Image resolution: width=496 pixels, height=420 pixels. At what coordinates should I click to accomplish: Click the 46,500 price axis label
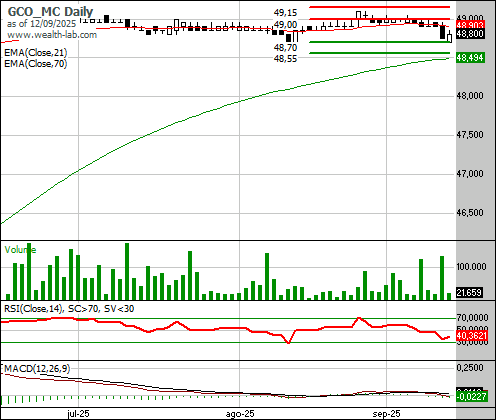coord(470,213)
